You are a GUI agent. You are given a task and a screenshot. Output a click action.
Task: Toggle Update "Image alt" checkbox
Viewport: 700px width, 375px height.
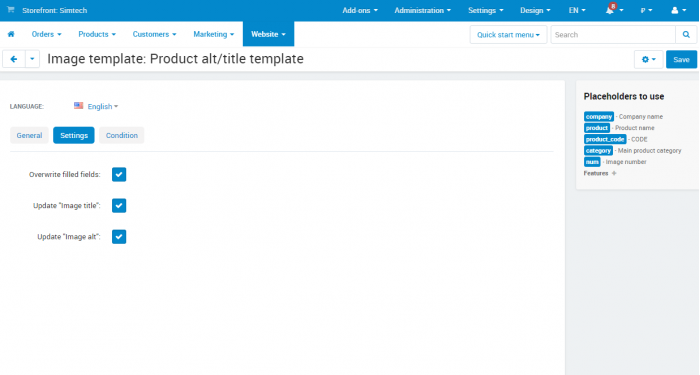click(x=119, y=237)
